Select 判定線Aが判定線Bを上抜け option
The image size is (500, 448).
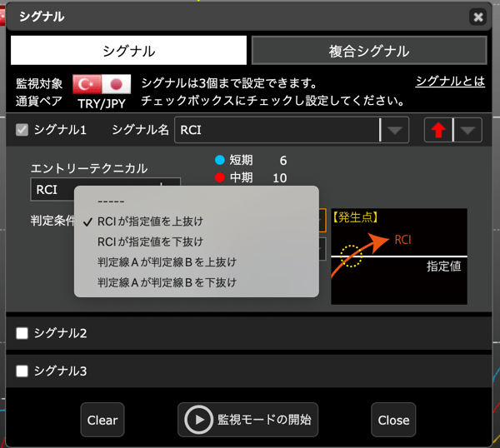(x=197, y=262)
